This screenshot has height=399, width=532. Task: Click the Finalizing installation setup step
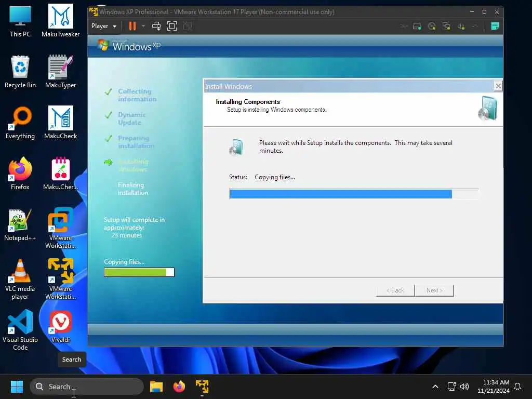click(x=133, y=189)
